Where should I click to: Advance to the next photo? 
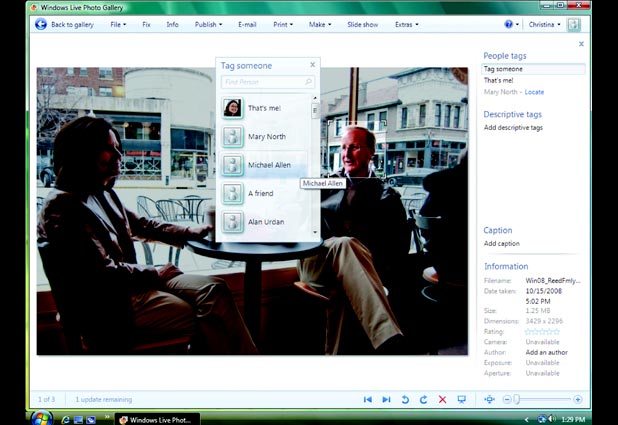pyautogui.click(x=386, y=400)
